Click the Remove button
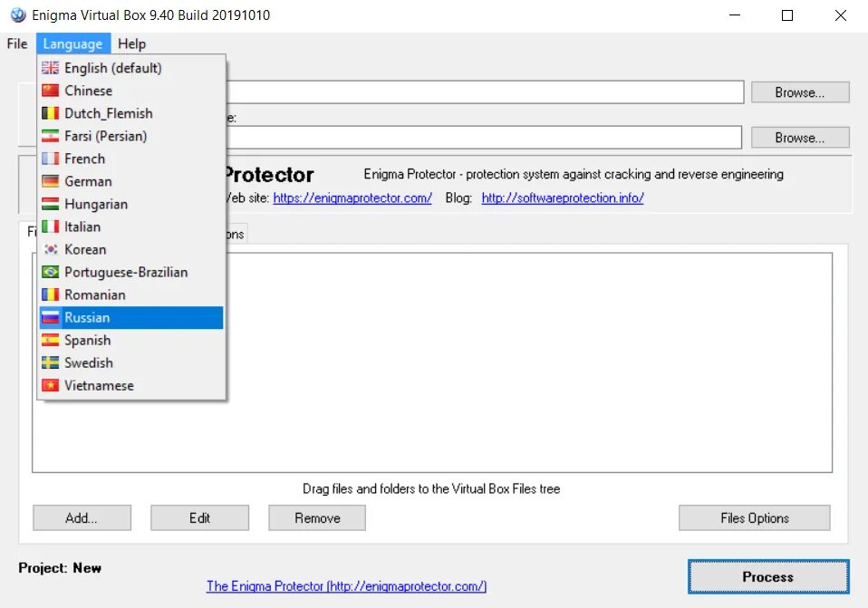Image resolution: width=868 pixels, height=608 pixels. point(317,517)
